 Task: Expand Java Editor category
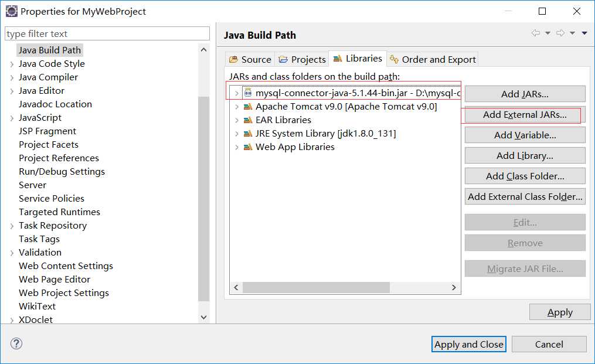click(x=12, y=91)
